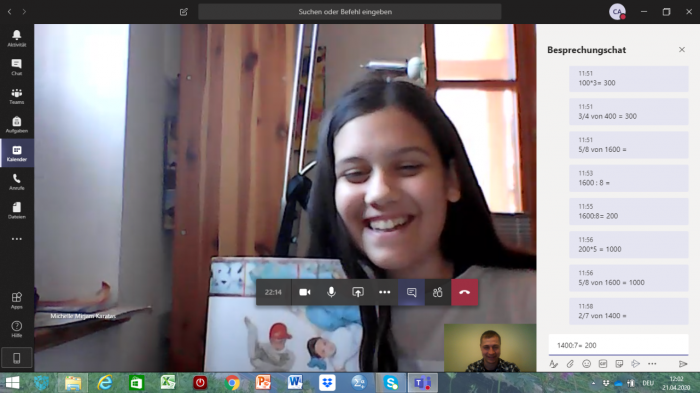This screenshot has height=393, width=700.
Task: Open the Aktivität bell in sidebar
Action: click(17, 38)
